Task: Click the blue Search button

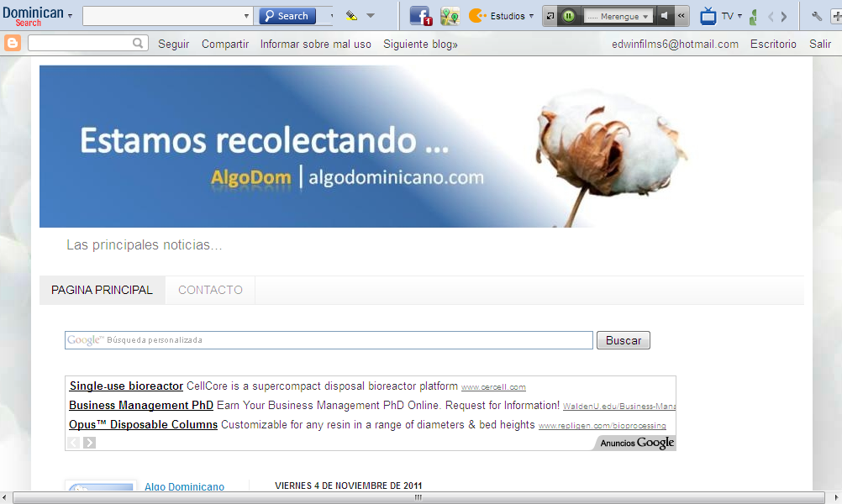Action: pos(287,16)
